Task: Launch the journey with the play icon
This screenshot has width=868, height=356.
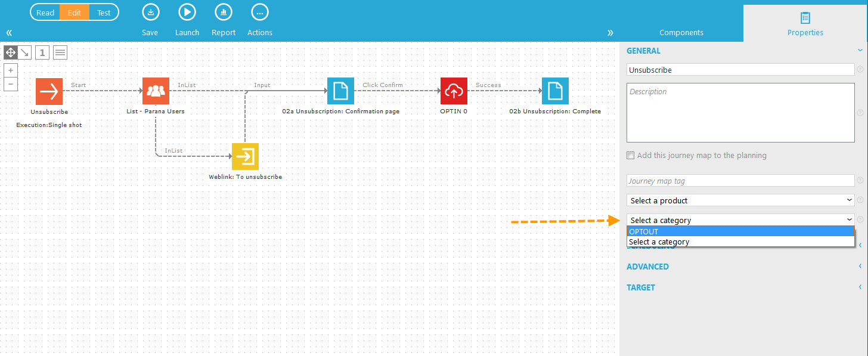Action: pyautogui.click(x=187, y=12)
